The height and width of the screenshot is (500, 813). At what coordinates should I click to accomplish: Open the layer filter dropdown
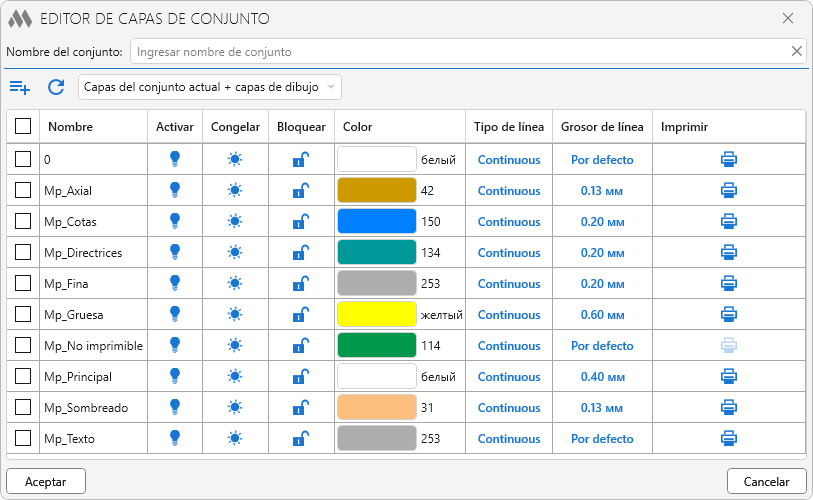click(210, 88)
